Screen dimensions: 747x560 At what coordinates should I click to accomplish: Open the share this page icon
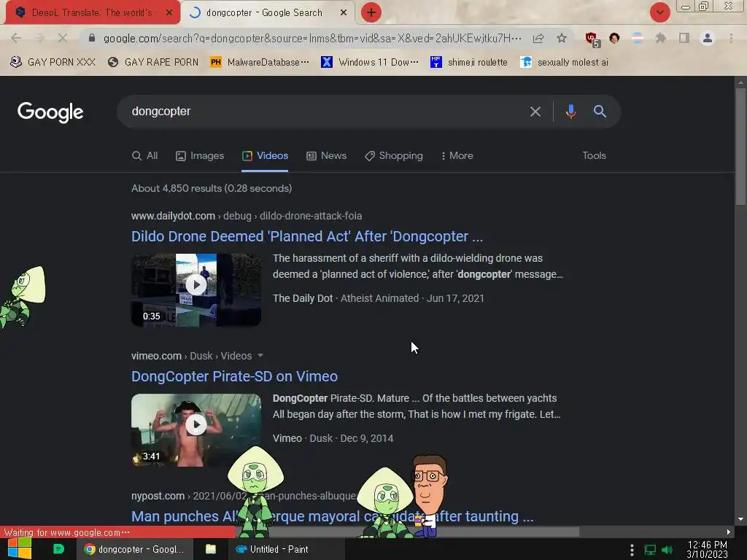tap(538, 38)
